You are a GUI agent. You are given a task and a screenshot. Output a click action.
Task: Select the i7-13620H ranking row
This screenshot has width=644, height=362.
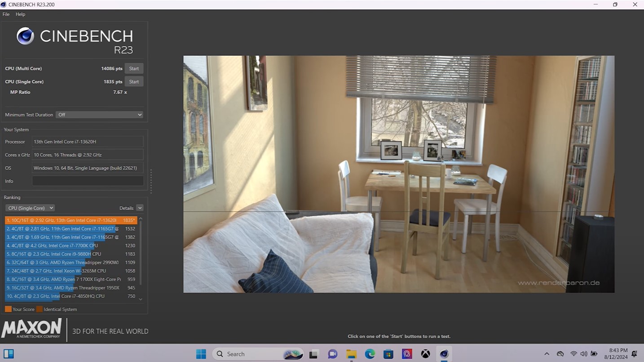[x=71, y=220]
